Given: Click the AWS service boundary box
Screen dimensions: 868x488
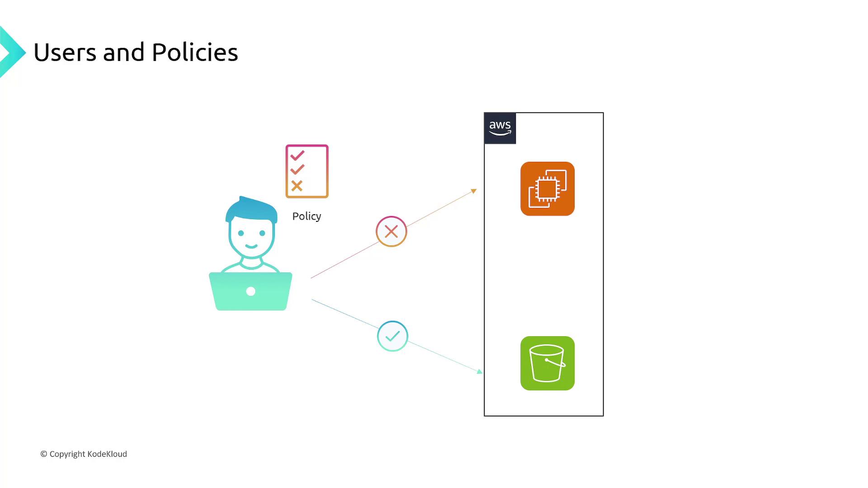Looking at the screenshot, I should [544, 264].
